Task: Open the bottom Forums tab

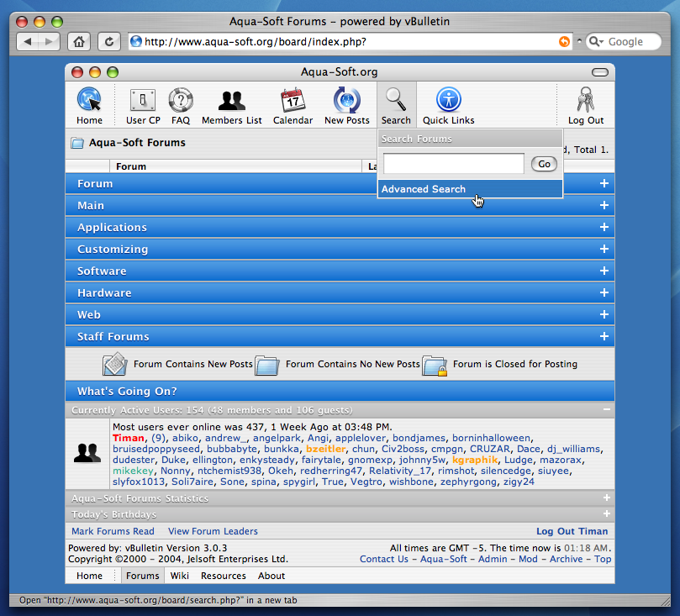Action: pyautogui.click(x=143, y=576)
